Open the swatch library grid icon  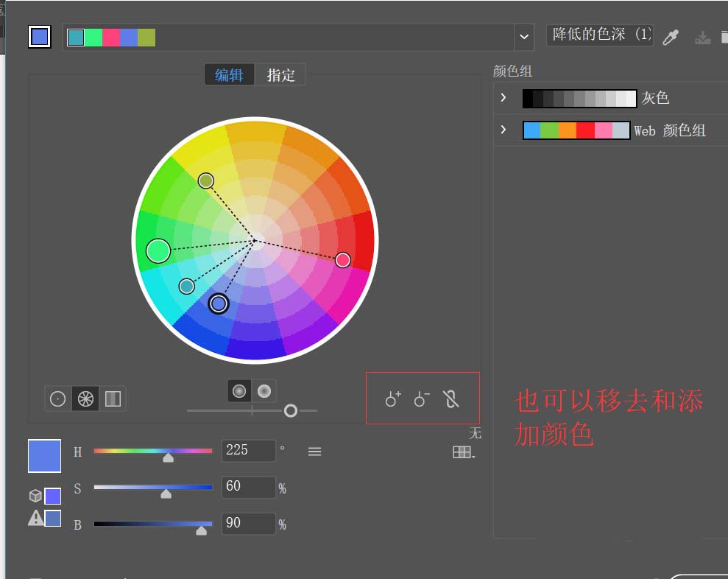coord(463,452)
